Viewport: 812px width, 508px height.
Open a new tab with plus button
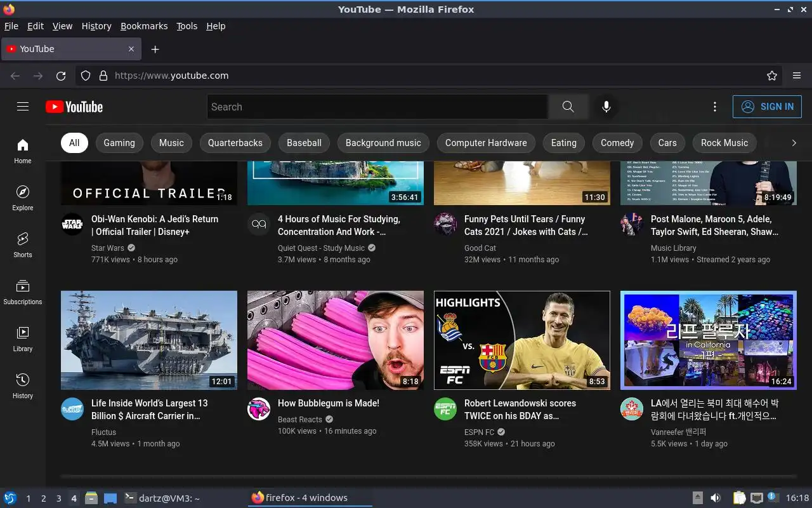click(155, 49)
